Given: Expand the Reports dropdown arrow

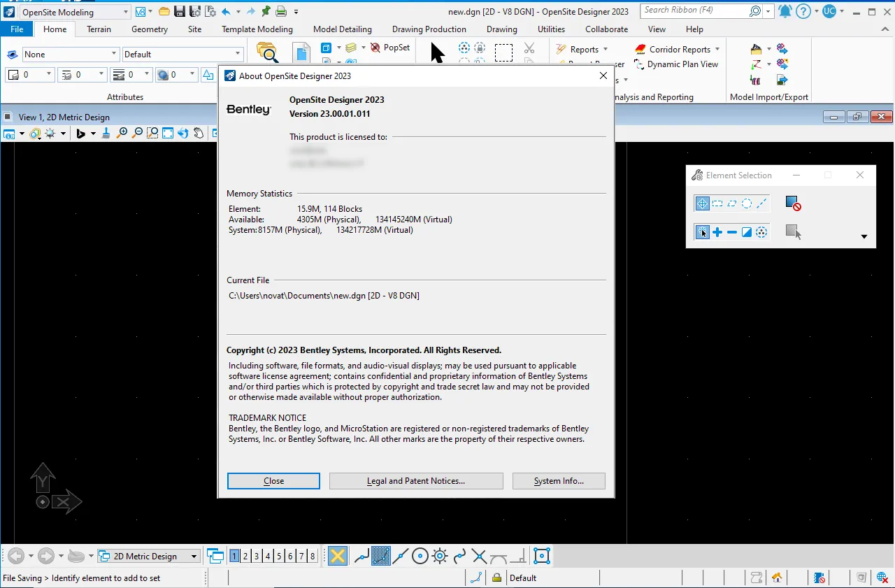Looking at the screenshot, I should coord(606,50).
